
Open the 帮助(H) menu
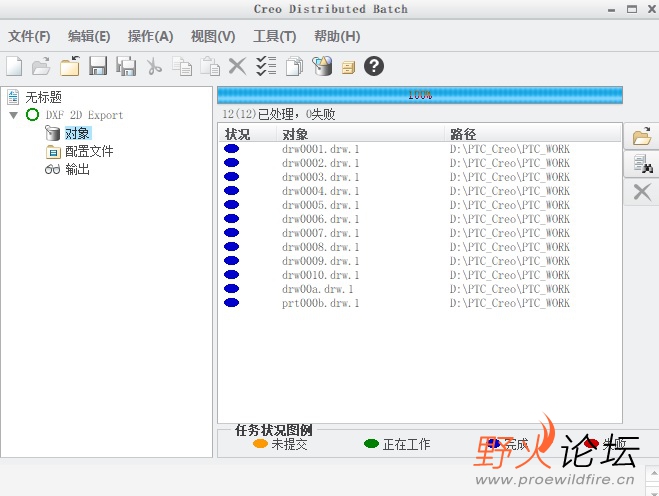tap(337, 37)
